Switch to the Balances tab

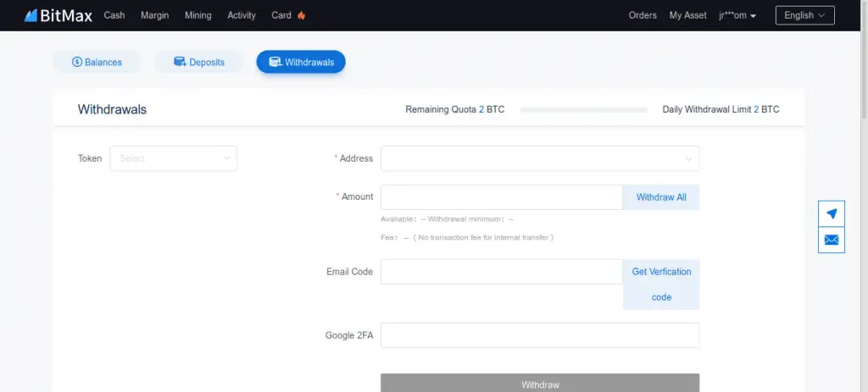[x=97, y=62]
